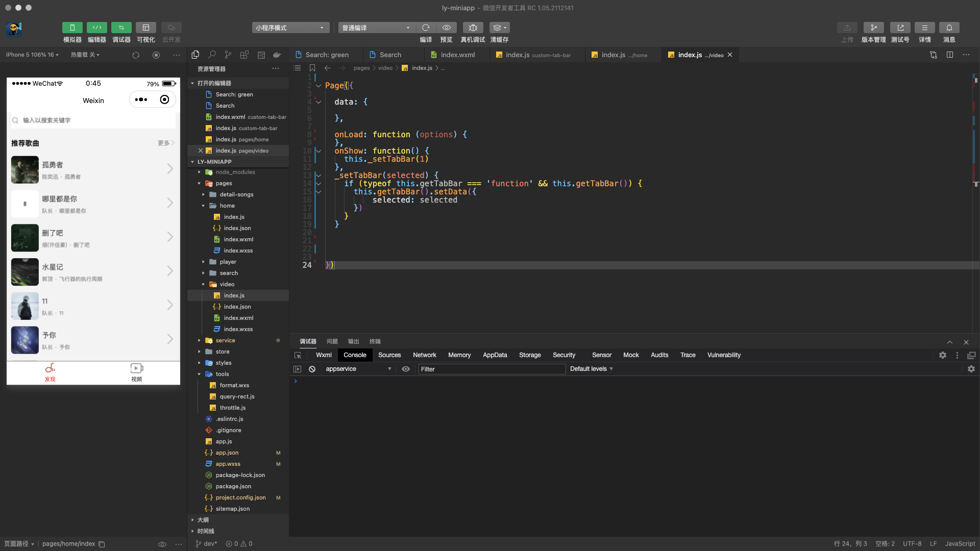Tap the 视频 tab bar button
The height and width of the screenshot is (551, 980).
click(x=136, y=372)
